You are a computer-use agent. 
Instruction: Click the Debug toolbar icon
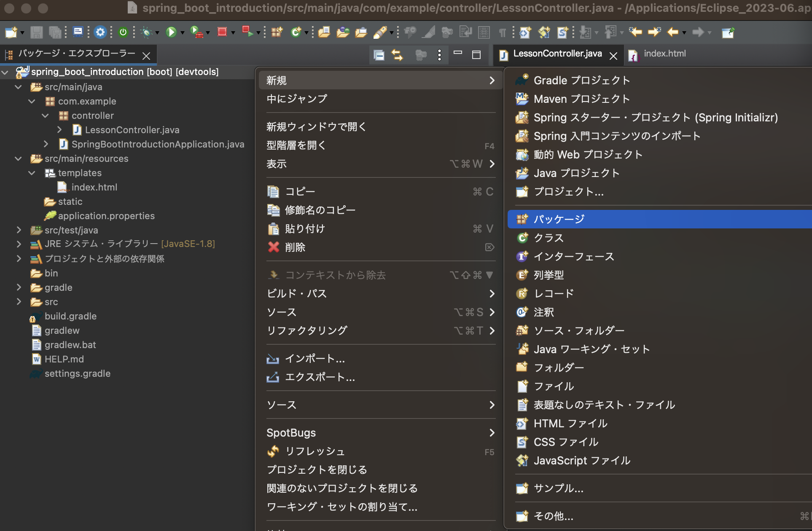(147, 32)
